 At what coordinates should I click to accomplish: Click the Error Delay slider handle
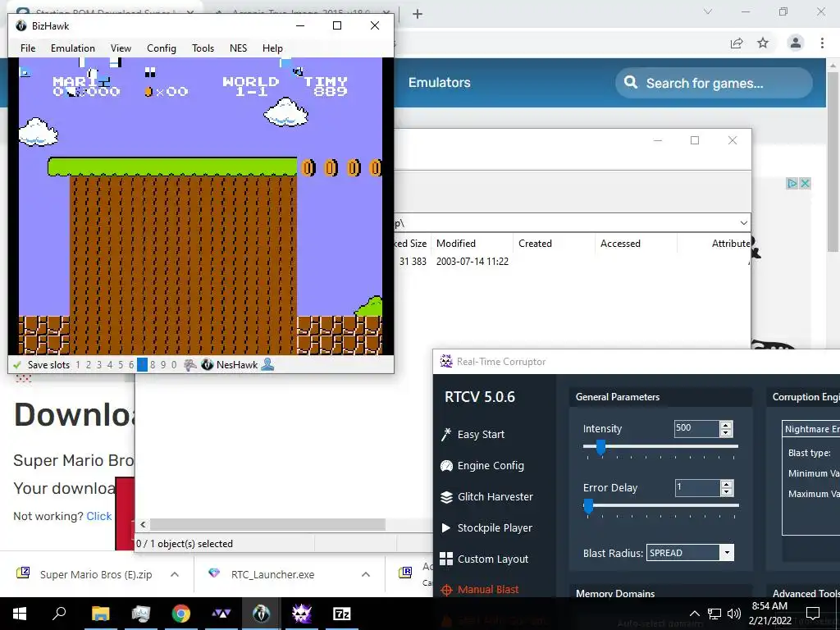[x=588, y=506]
